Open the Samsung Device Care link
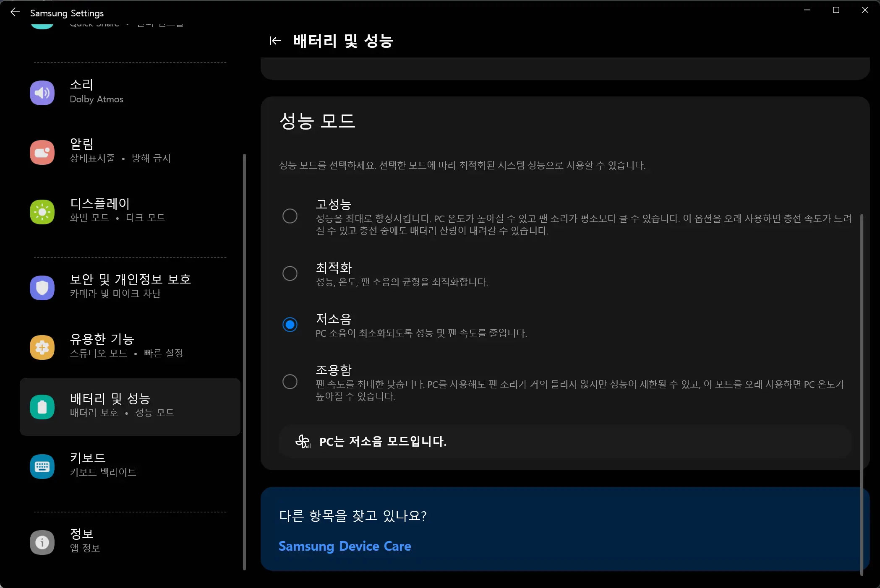 coord(345,546)
